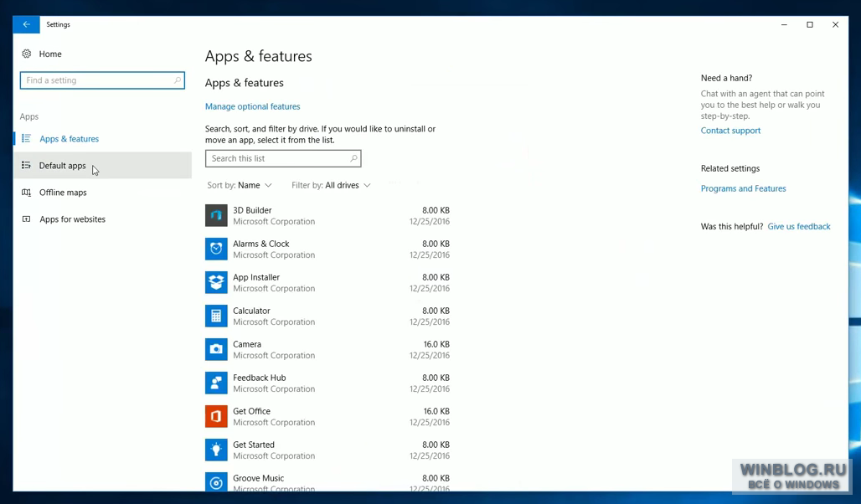This screenshot has width=861, height=504.
Task: Select the 3D Builder app name
Action: [x=252, y=210]
